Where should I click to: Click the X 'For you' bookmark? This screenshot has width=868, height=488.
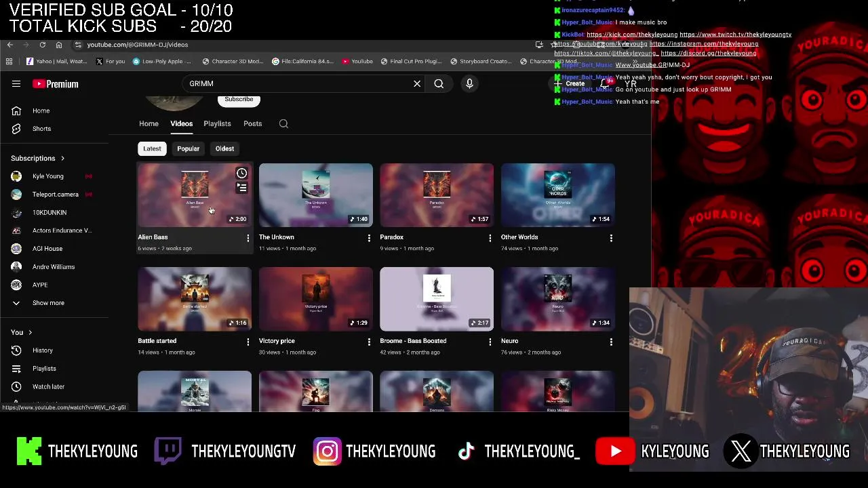(x=111, y=61)
